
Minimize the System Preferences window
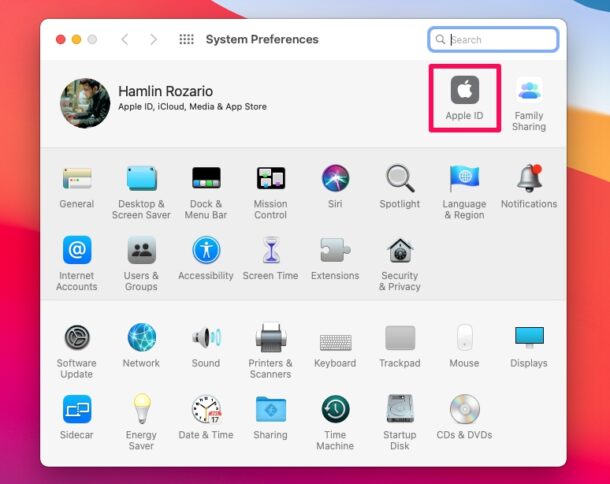click(77, 39)
